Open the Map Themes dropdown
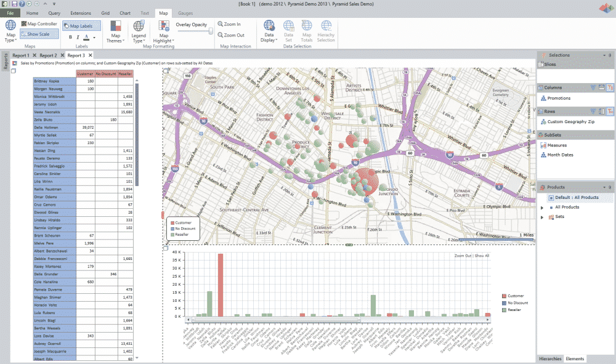 tap(115, 32)
